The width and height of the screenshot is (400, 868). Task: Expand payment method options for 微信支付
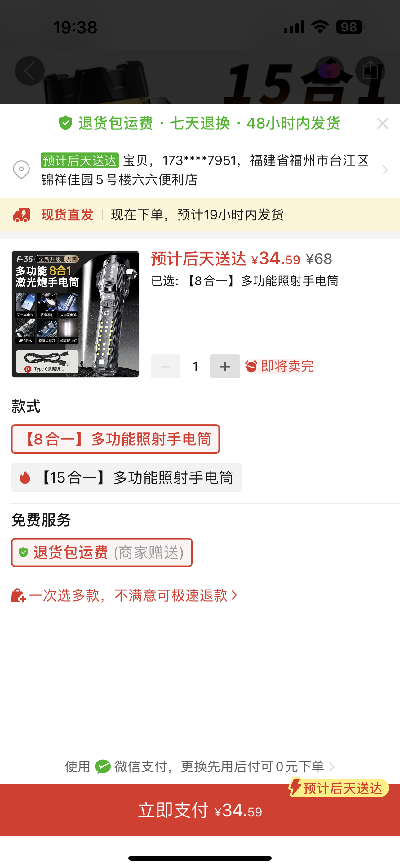[x=200, y=766]
